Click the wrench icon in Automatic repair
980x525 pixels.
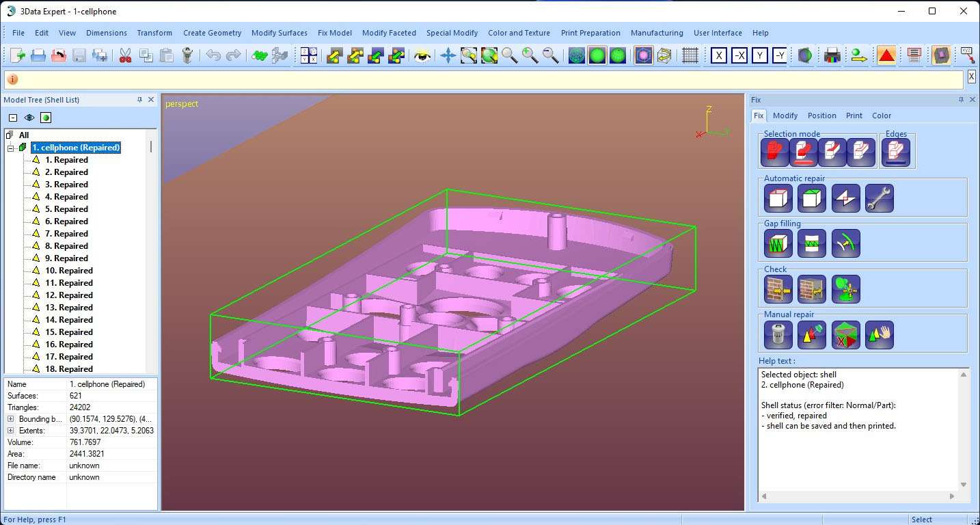pos(879,198)
